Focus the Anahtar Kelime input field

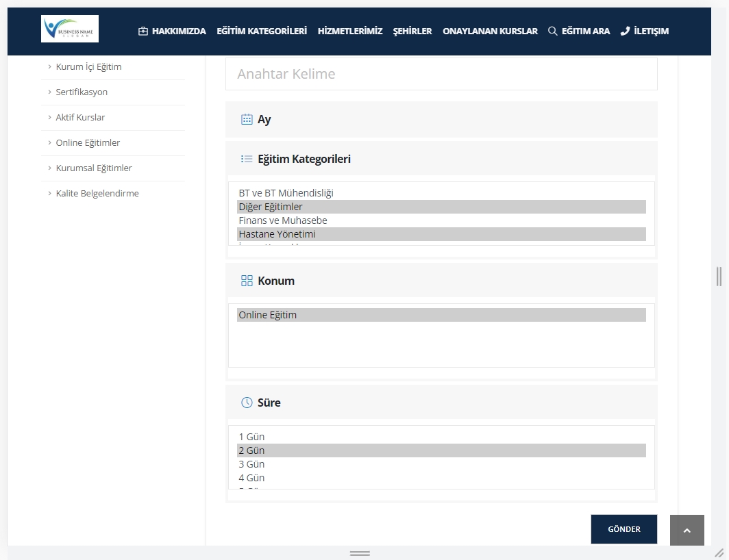coord(441,74)
